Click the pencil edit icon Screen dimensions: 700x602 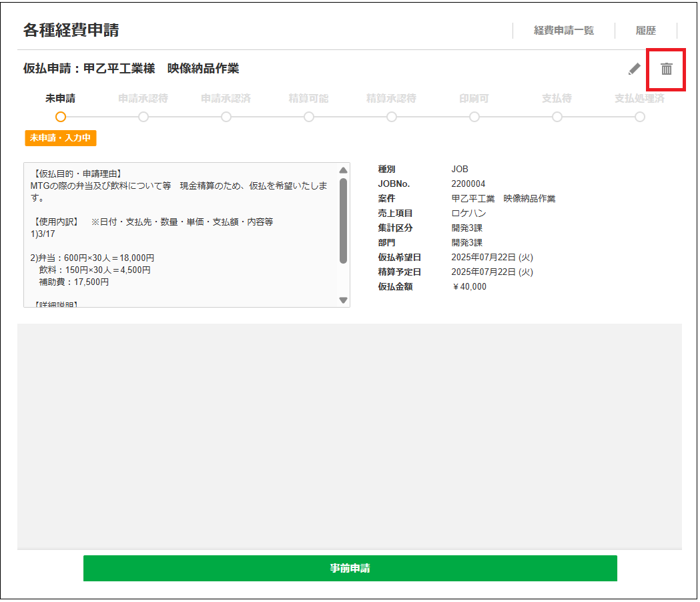click(634, 69)
